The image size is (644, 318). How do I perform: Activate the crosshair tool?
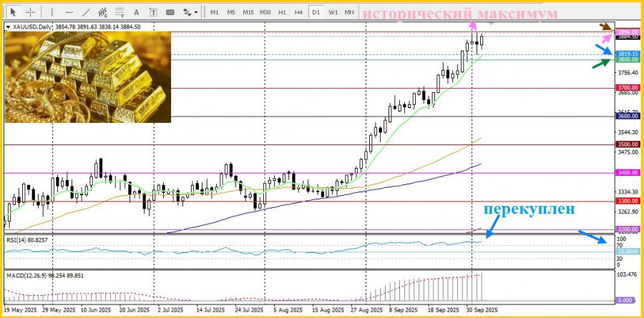coord(31,12)
